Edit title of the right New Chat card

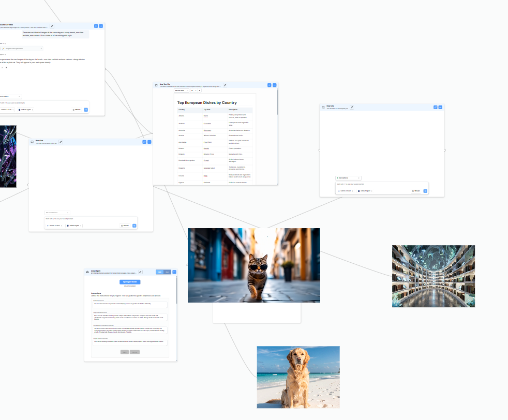[352, 107]
